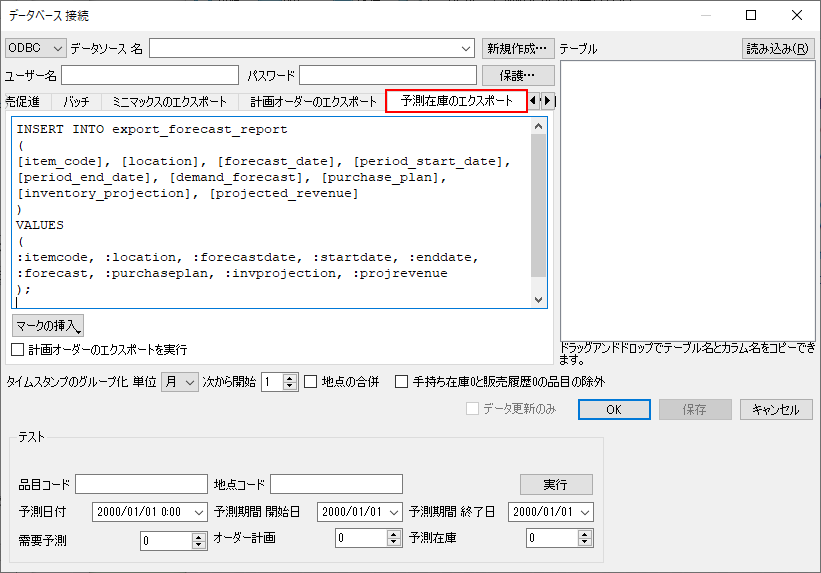Check 手持ち在庫0と販売履歴0の品目の除外 option
The image size is (821, 573).
401,381
